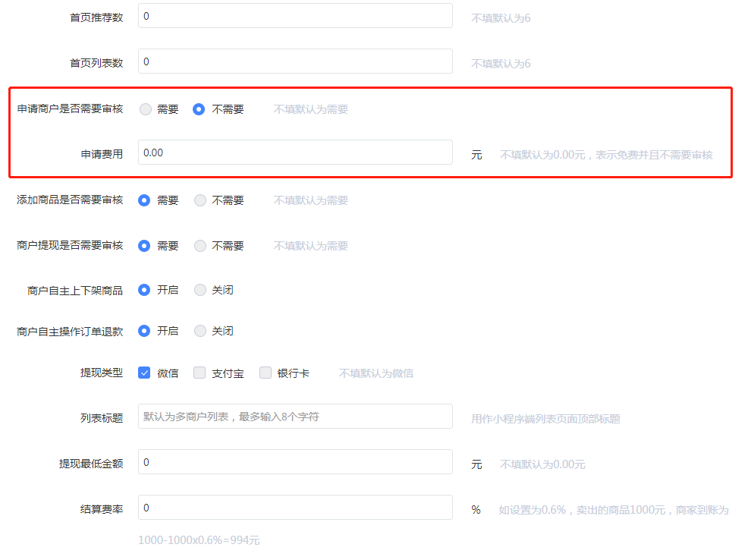Choose 关闭 for 商户自主上下架商品
Viewport: 748px width, 560px height.
pos(200,290)
